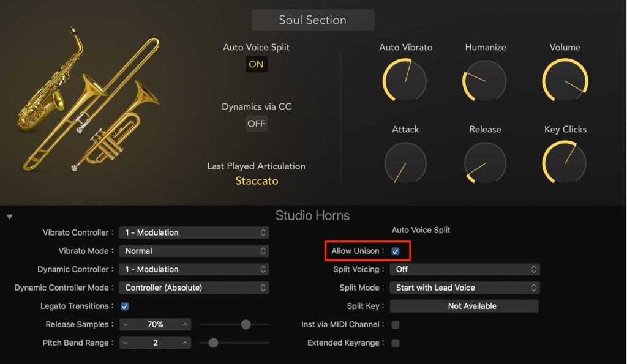
Task: Turn the Humanize knob
Action: tap(484, 80)
